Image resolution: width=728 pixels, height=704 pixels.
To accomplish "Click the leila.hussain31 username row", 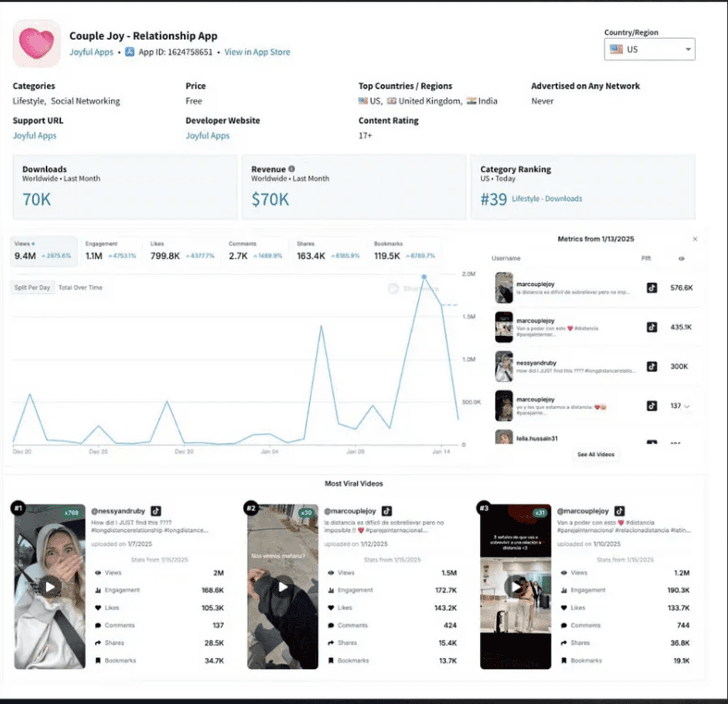I will pos(537,438).
